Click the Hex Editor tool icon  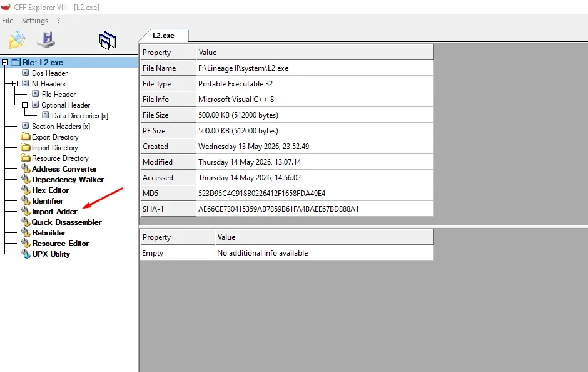point(26,190)
